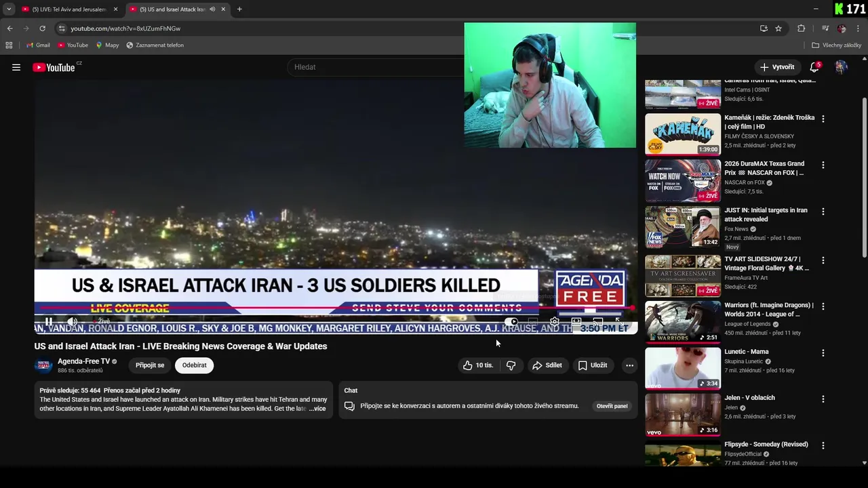Like the video with thumbs up

point(478,365)
